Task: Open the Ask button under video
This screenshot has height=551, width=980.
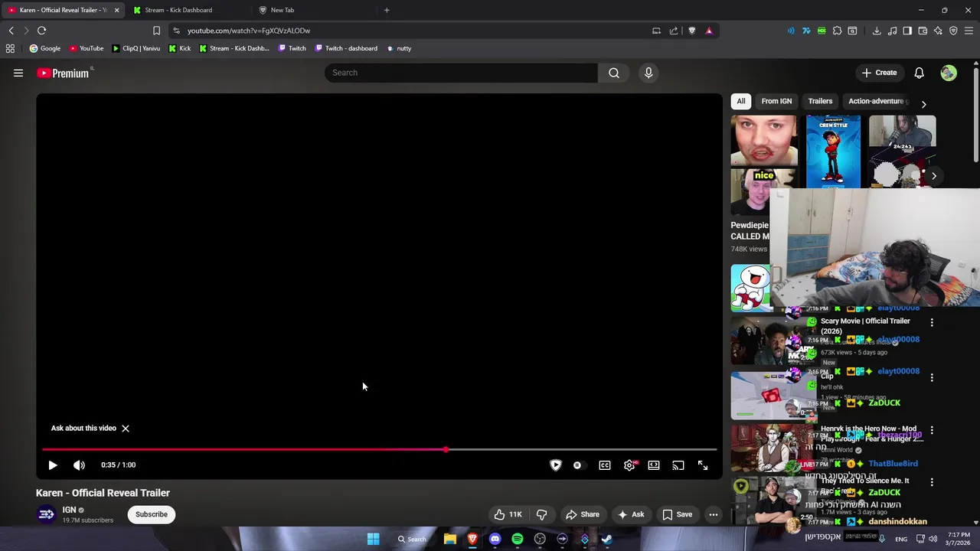Action: point(631,514)
